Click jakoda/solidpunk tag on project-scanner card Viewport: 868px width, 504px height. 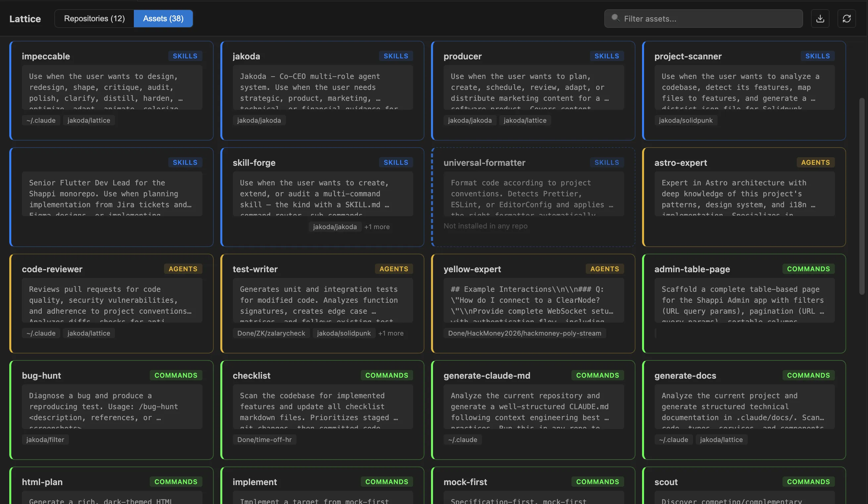tap(686, 120)
